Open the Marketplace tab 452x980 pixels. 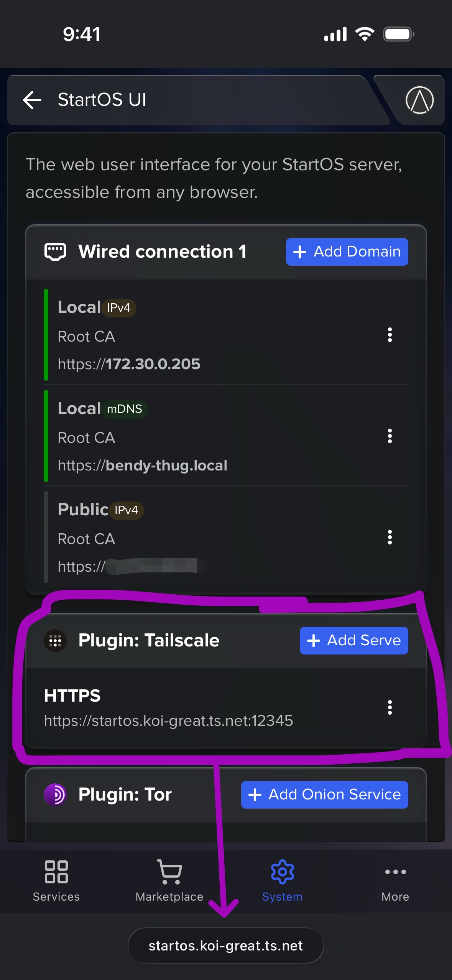(x=169, y=881)
